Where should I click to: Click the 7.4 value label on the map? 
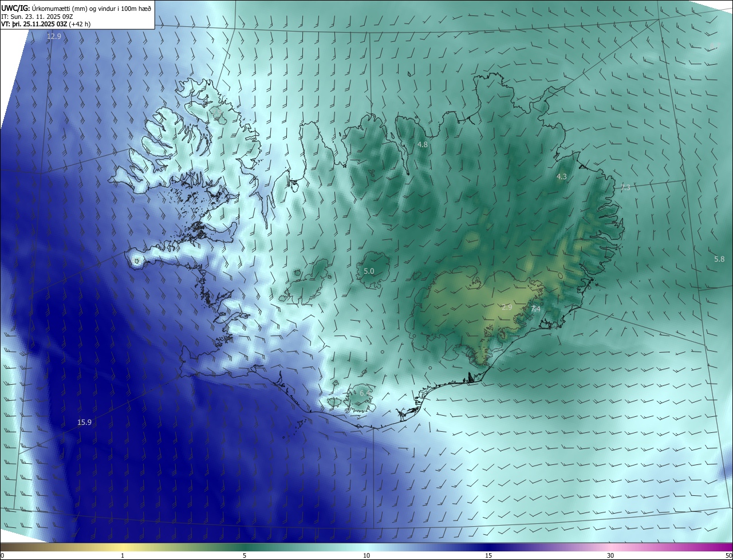click(x=536, y=309)
